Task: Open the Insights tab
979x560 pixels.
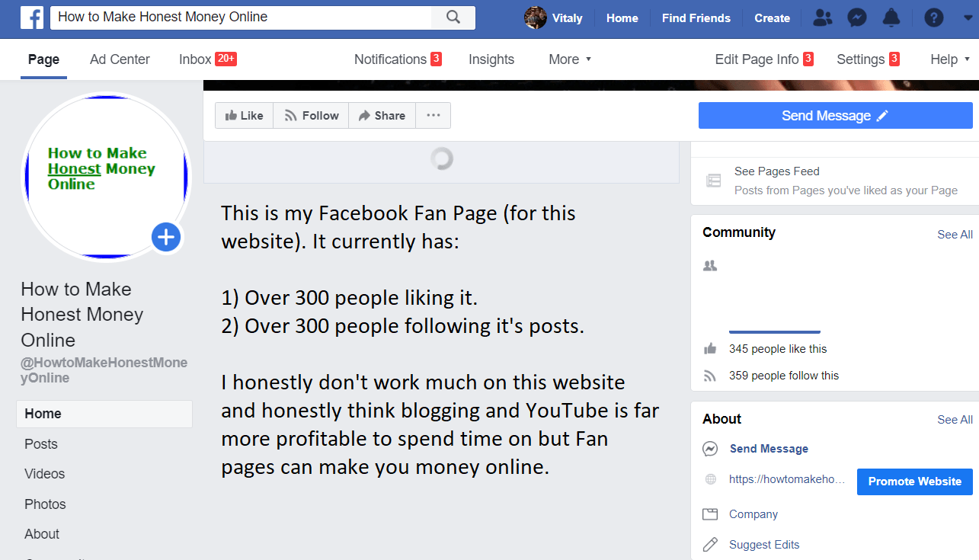Action: (x=491, y=59)
